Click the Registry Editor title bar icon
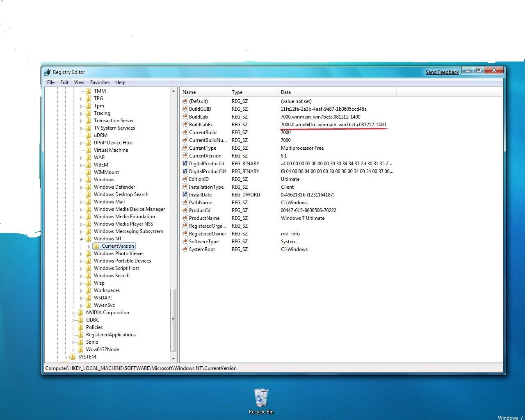Viewport: 525px width, 420px height. coord(48,72)
